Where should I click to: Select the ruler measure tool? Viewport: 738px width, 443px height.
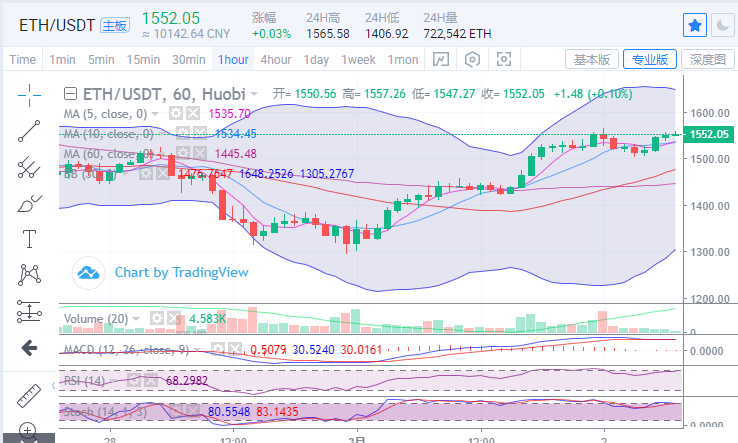click(29, 395)
